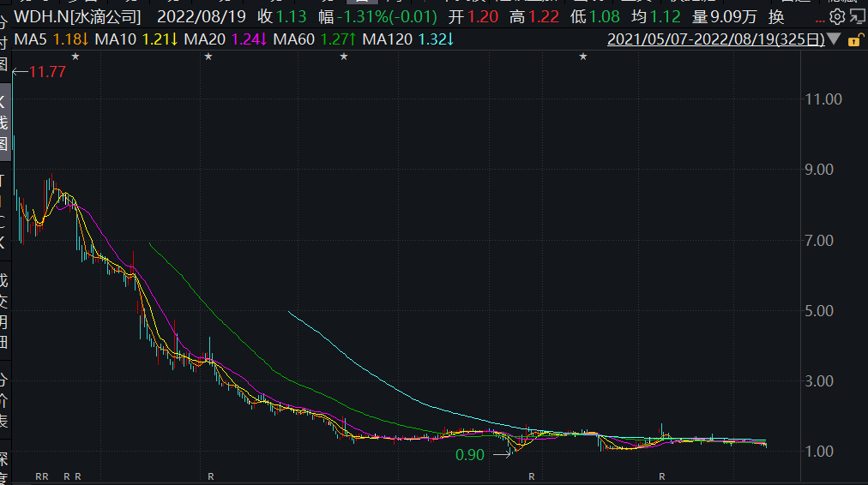Open the 分价表 sidebar tab

coord(4,400)
